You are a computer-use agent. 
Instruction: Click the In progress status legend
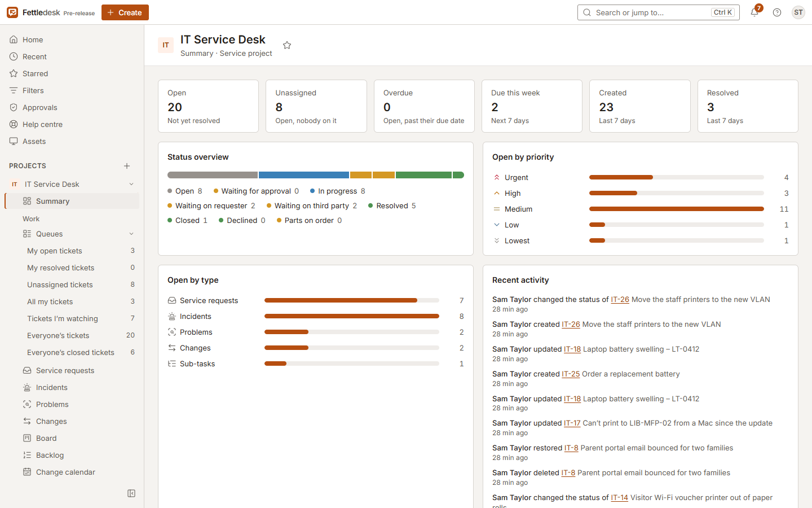click(x=338, y=191)
